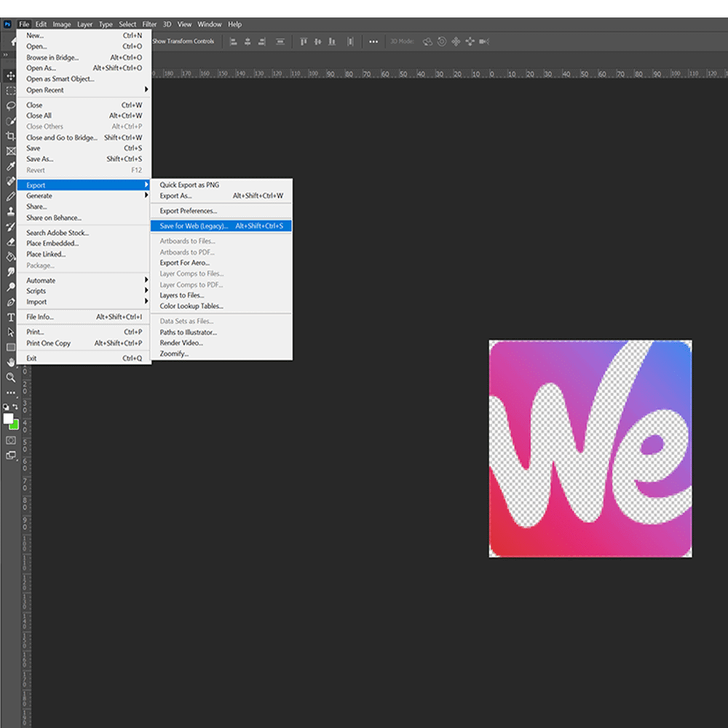
Task: Select the Lasso tool
Action: click(11, 106)
